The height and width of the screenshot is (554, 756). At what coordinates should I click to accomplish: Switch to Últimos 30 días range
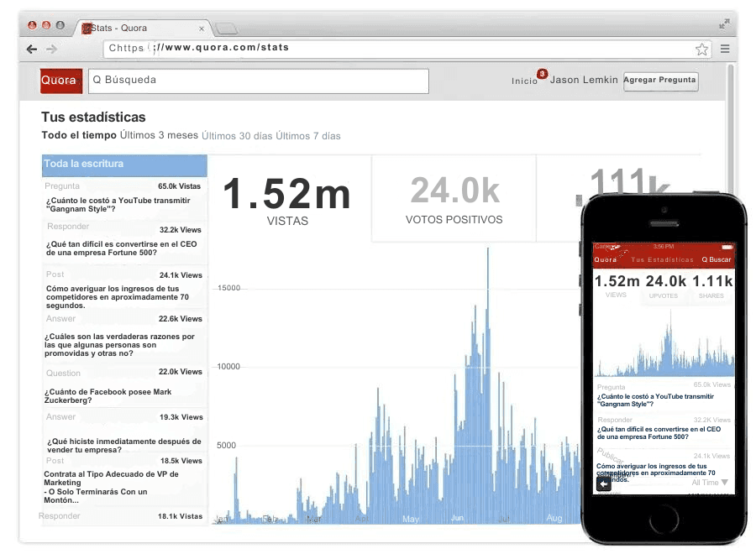pyautogui.click(x=237, y=136)
